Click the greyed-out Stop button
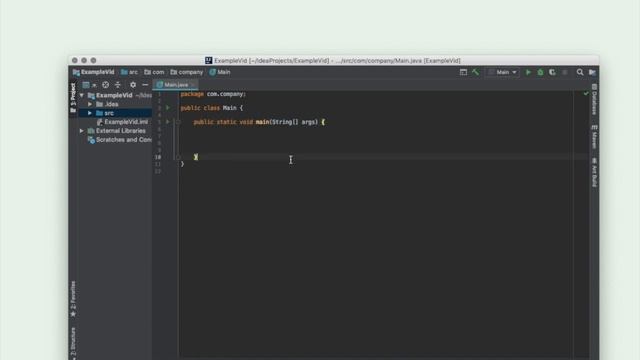Viewport: 640px width, 360px height. [x=565, y=72]
